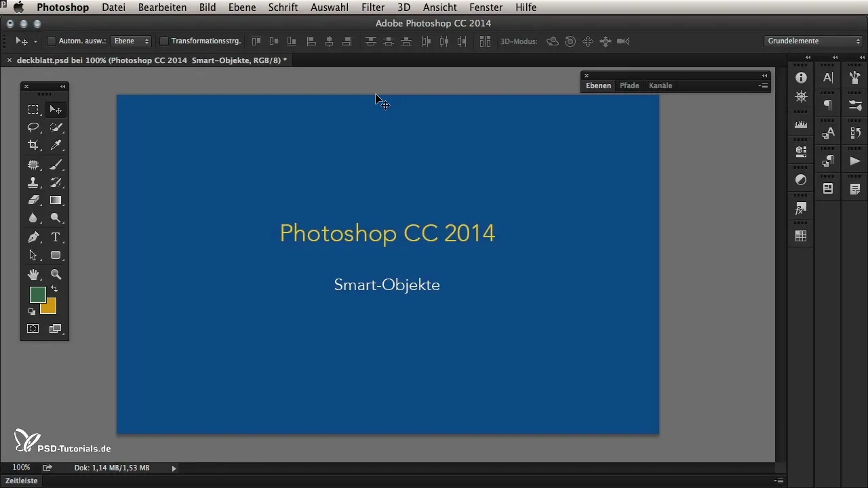Click the green foreground color swatch

37,293
